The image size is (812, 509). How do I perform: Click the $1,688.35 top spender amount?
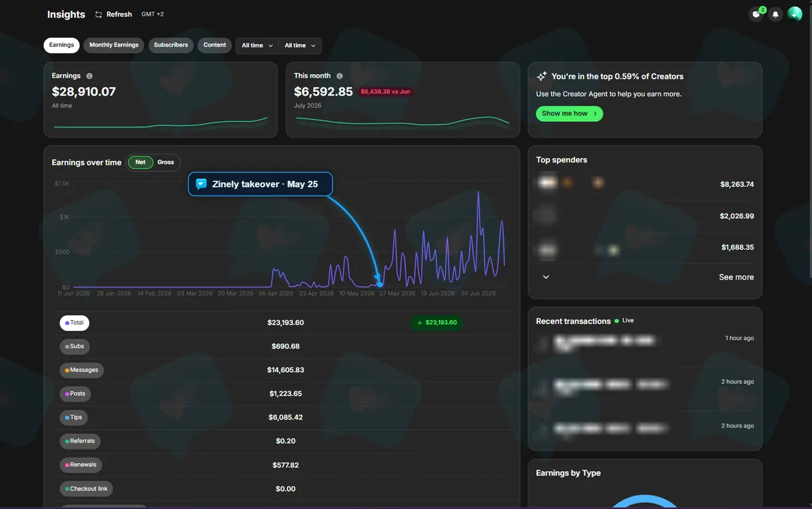pyautogui.click(x=737, y=247)
